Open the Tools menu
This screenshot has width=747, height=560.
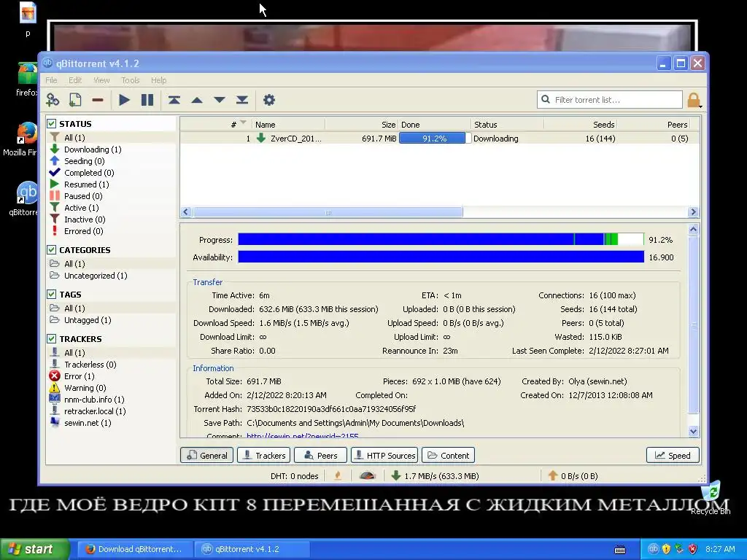130,80
